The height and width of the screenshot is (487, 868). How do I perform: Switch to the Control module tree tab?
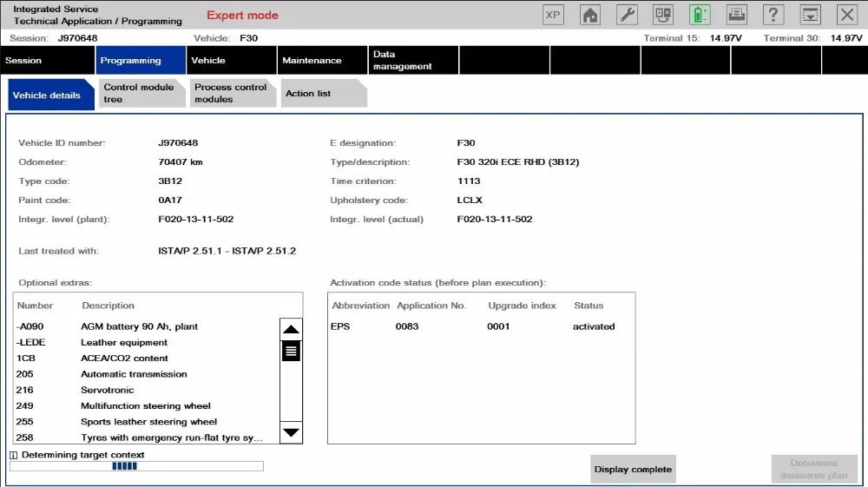tap(141, 94)
